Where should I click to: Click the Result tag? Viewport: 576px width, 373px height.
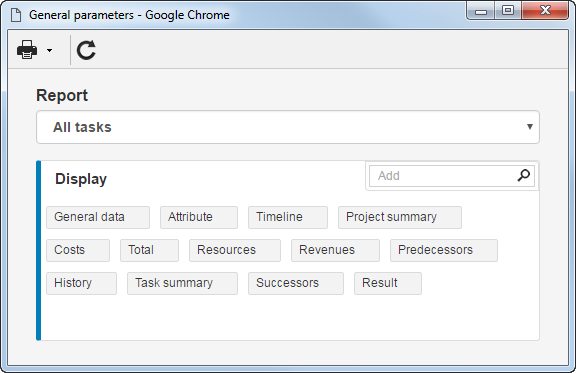pyautogui.click(x=388, y=283)
